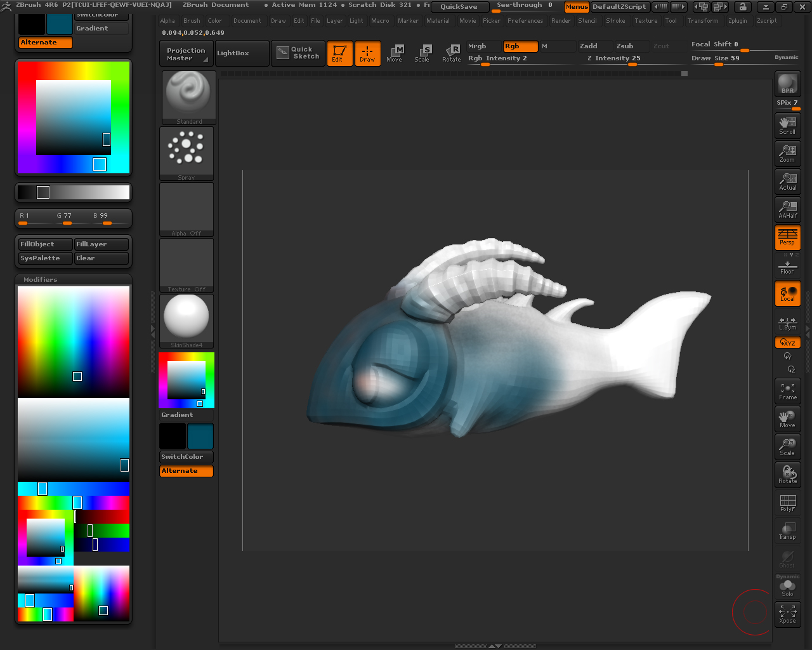This screenshot has height=650, width=812.
Task: Adjust the Rgb Intensity slider
Action: coord(520,59)
